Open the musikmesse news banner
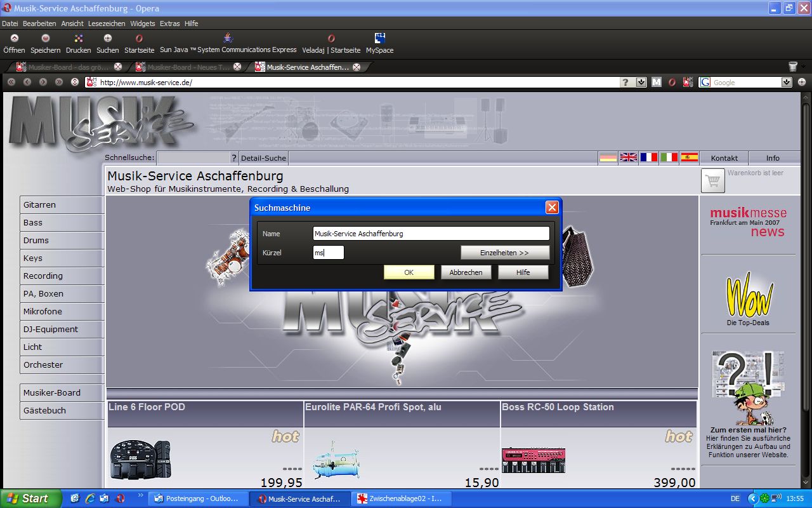 pos(749,222)
